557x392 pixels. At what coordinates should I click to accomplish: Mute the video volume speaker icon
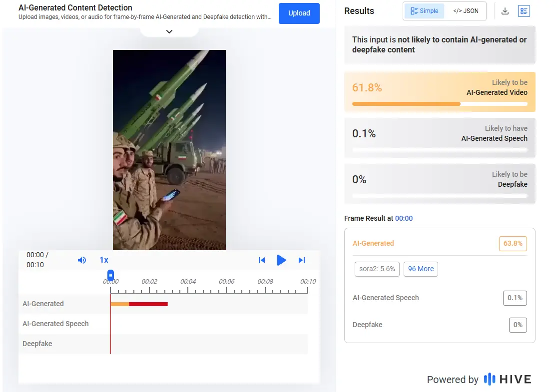coord(82,260)
